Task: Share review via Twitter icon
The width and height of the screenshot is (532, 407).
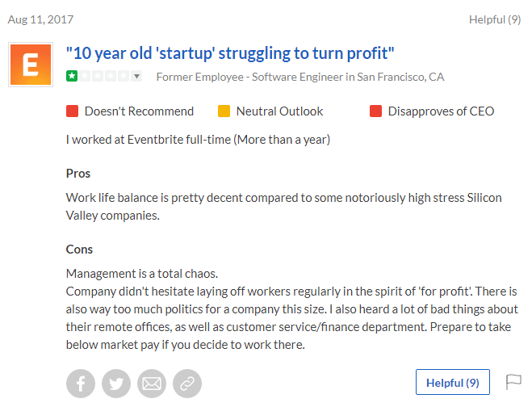Action: click(116, 384)
